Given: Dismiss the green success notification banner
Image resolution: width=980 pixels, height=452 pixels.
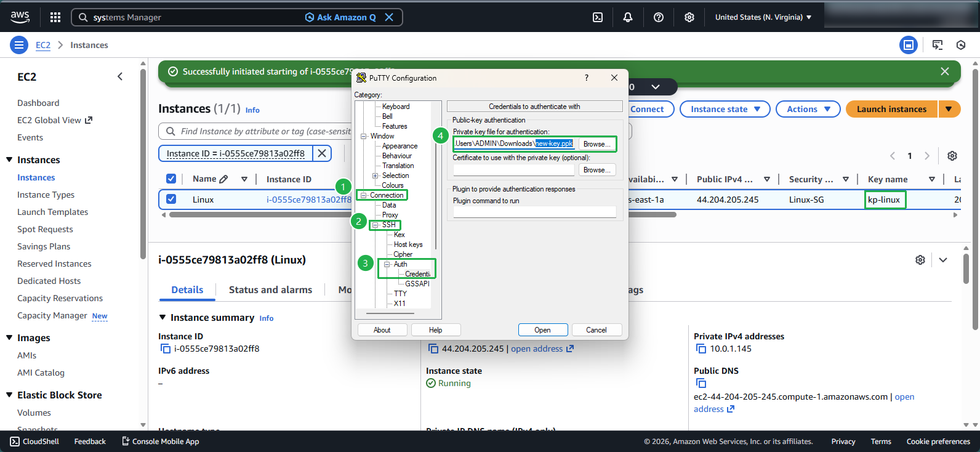Looking at the screenshot, I should [945, 71].
